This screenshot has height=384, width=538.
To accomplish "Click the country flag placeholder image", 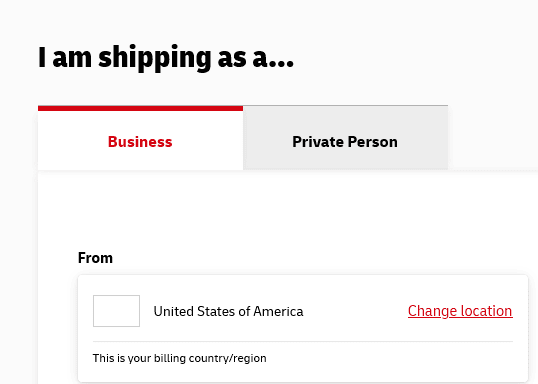I will [116, 311].
